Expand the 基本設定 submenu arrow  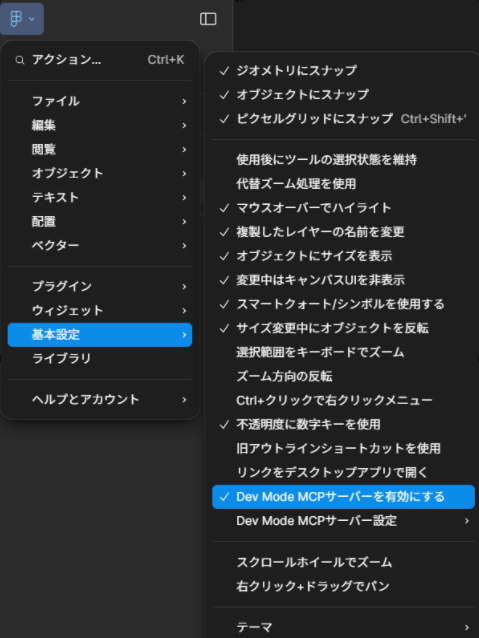[x=184, y=334]
